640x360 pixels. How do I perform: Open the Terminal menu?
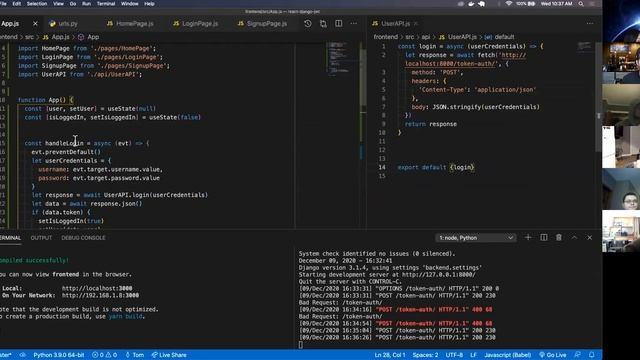[x=106, y=4]
